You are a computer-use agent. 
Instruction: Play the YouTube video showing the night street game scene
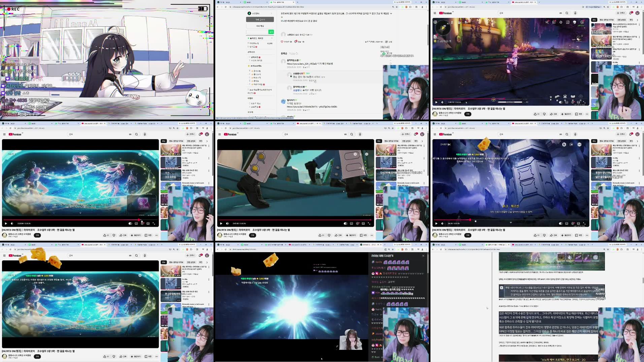[x=436, y=102]
